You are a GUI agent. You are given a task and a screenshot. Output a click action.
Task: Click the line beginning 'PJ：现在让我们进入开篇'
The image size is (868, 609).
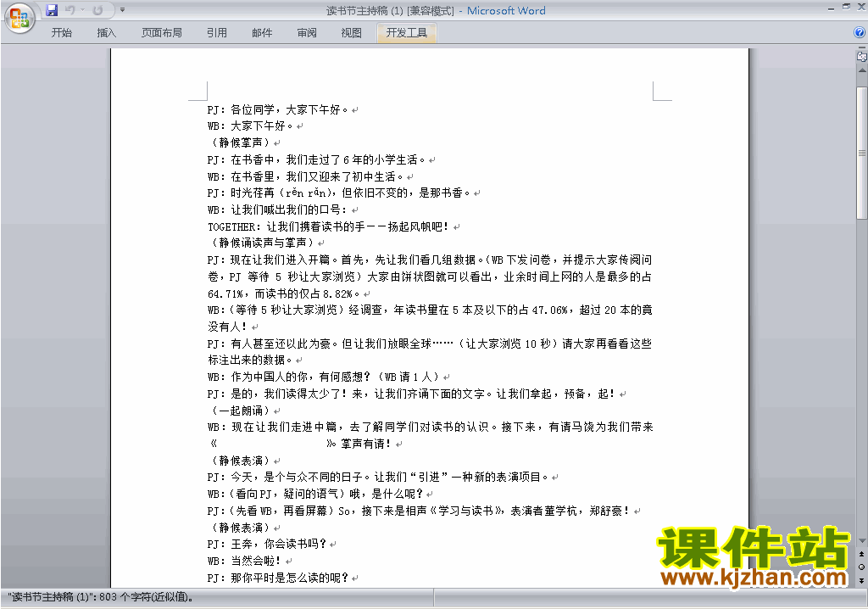coord(430,260)
